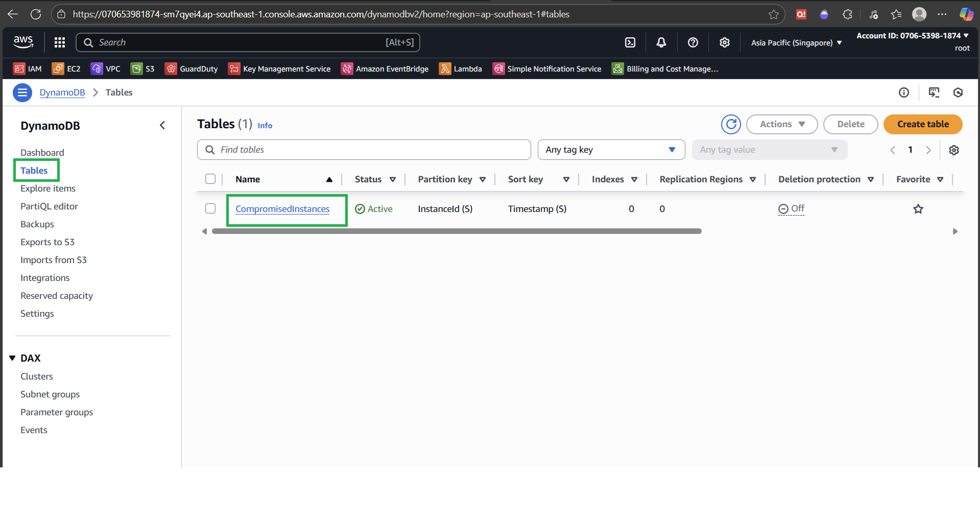This screenshot has width=980, height=521.
Task: Toggle the DynamoDB navigation hamburger menu
Action: coord(22,92)
